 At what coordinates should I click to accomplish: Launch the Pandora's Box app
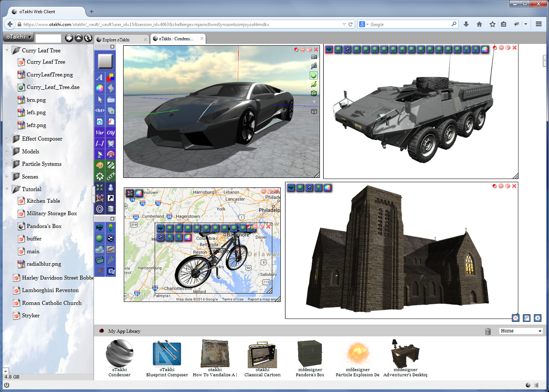[310, 358]
